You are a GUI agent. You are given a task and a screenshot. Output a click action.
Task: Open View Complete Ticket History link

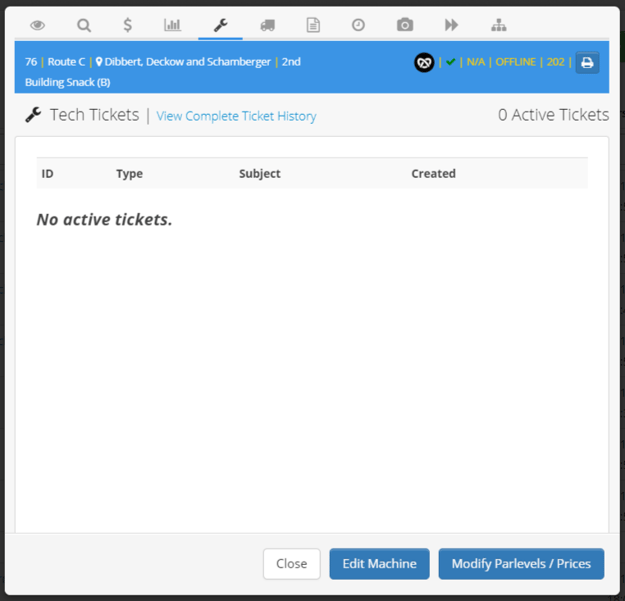pyautogui.click(x=236, y=116)
